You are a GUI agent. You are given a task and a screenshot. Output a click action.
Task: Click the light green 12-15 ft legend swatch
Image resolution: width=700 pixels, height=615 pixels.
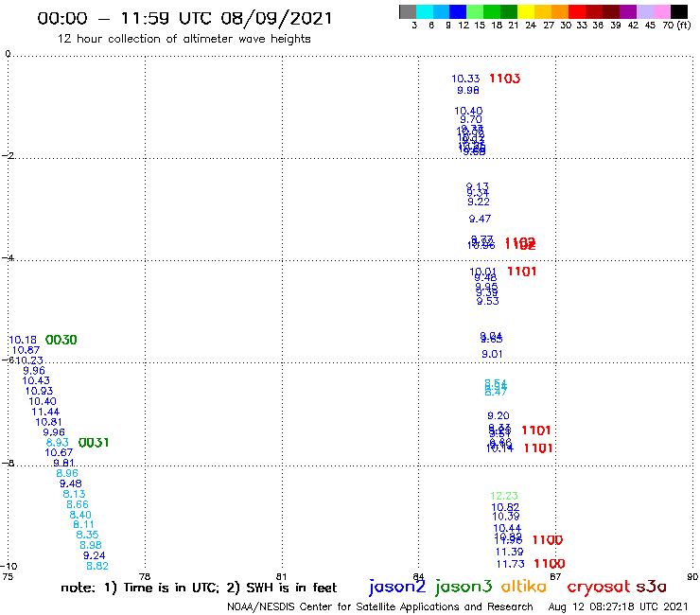click(x=476, y=11)
